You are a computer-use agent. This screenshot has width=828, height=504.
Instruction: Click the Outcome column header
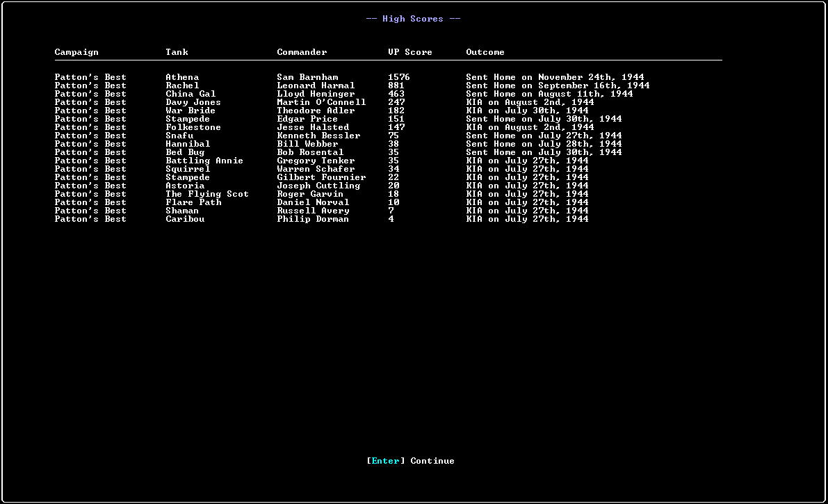(485, 51)
